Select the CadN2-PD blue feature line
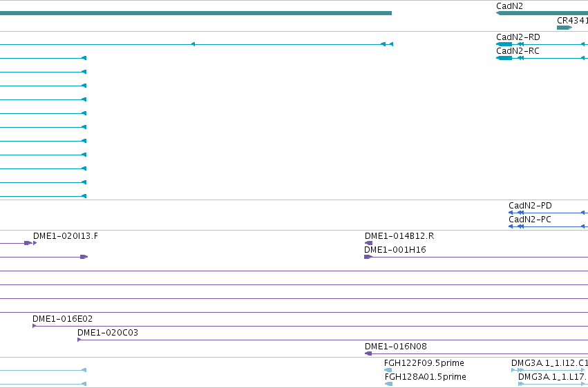The height and width of the screenshot is (388, 588). (548, 213)
